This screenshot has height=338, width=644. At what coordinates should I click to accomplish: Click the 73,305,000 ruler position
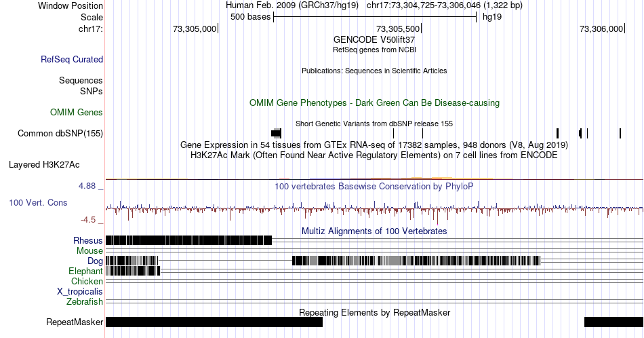[x=195, y=29]
